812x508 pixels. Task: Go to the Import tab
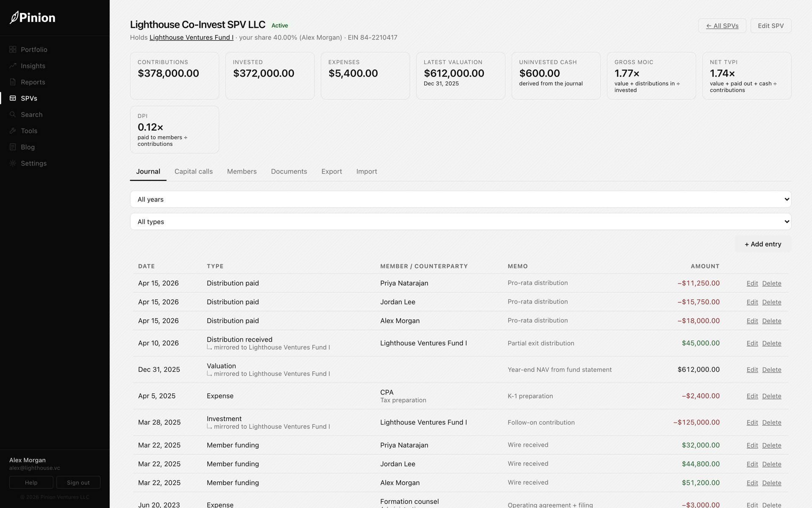(367, 171)
